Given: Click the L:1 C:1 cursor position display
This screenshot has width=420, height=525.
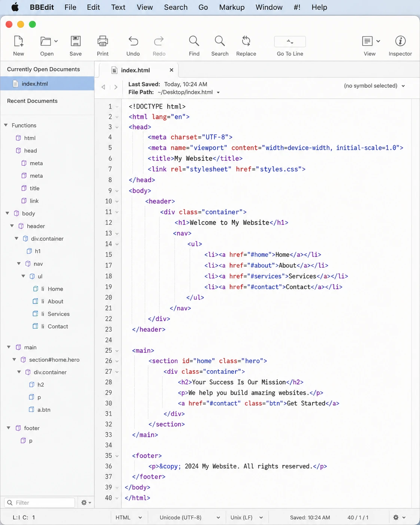Looking at the screenshot, I should (24, 518).
